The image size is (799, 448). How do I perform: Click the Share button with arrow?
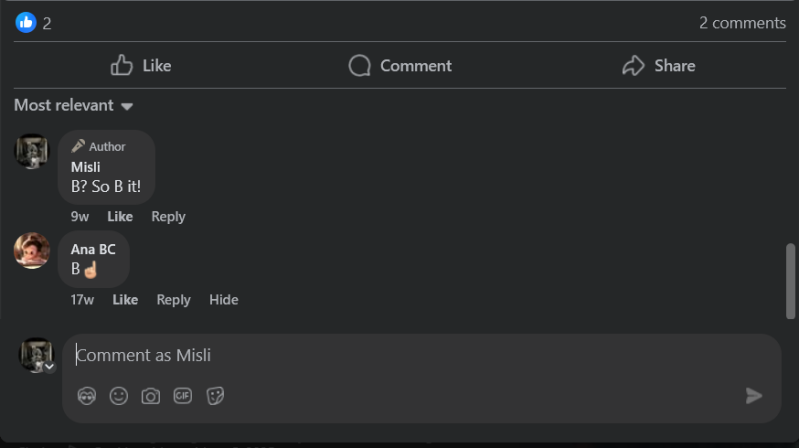pos(658,66)
